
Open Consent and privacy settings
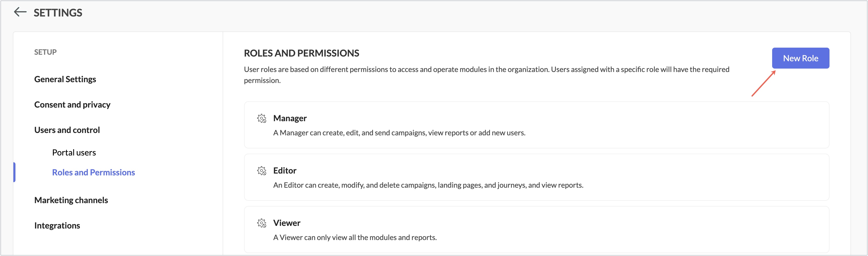coord(72,105)
